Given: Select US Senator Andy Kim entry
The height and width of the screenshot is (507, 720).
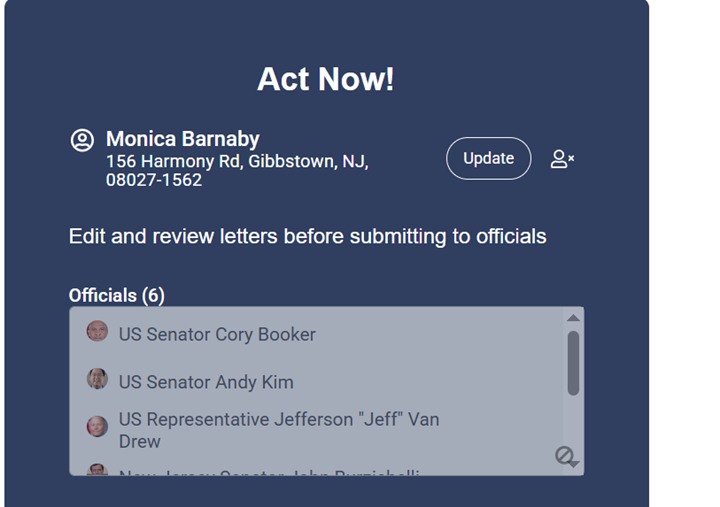Looking at the screenshot, I should tap(206, 382).
